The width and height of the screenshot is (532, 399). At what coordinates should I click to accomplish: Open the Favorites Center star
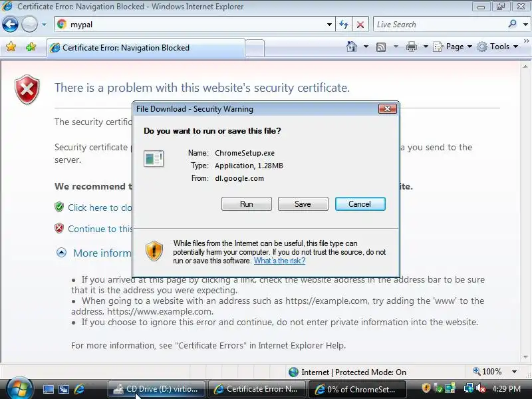(x=11, y=47)
